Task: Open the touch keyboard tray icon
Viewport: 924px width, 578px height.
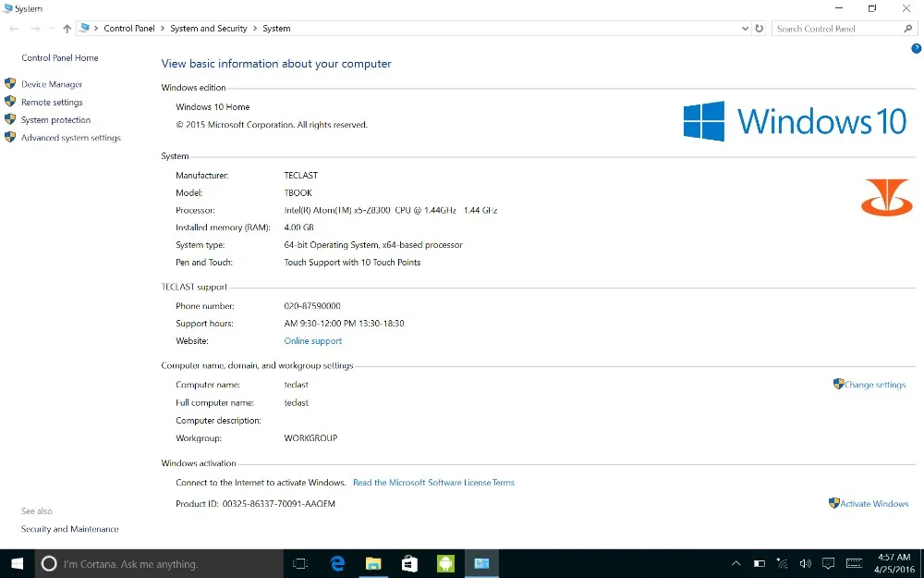Action: (x=854, y=564)
